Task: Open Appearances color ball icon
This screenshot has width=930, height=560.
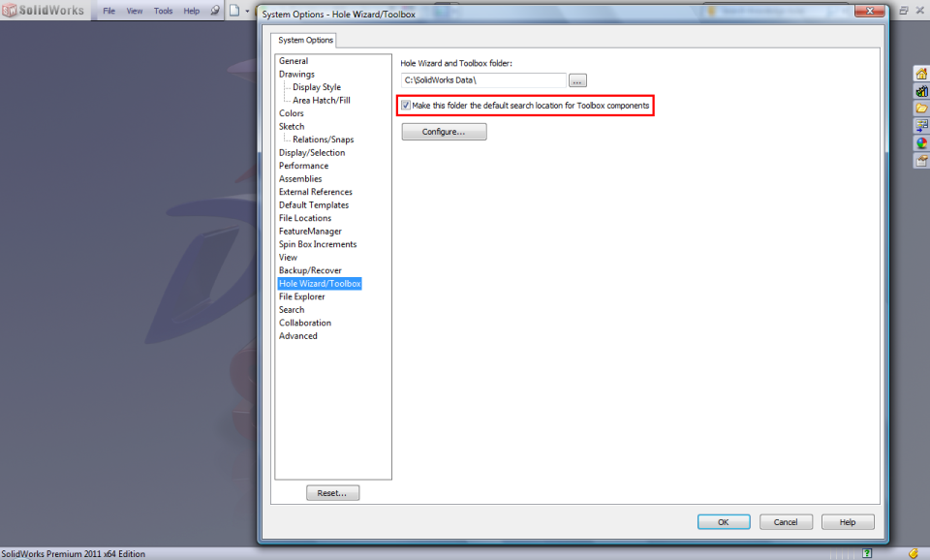Action: [x=921, y=143]
